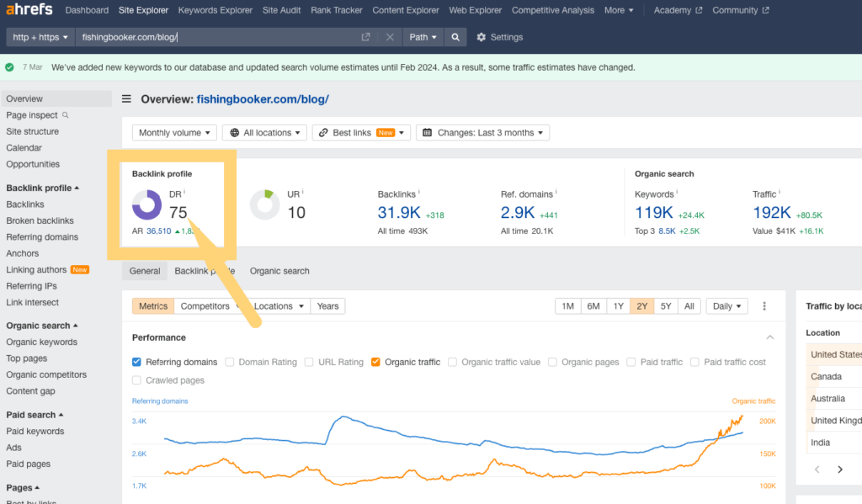Open the Changes: Last 3 months dropdown
862x504 pixels.
pos(482,133)
